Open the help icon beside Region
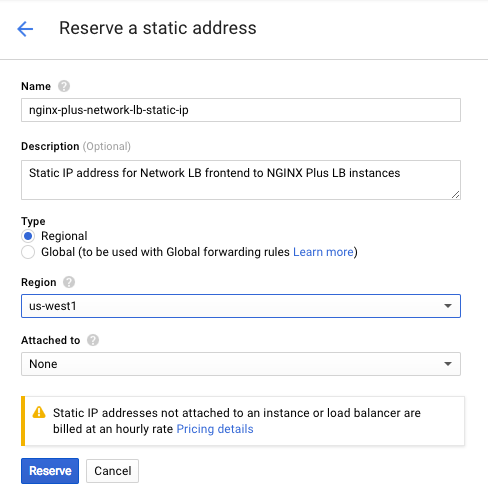 (69, 282)
